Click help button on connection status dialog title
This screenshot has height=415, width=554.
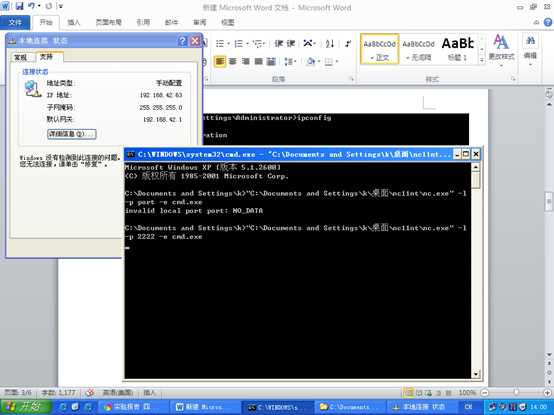[x=182, y=41]
